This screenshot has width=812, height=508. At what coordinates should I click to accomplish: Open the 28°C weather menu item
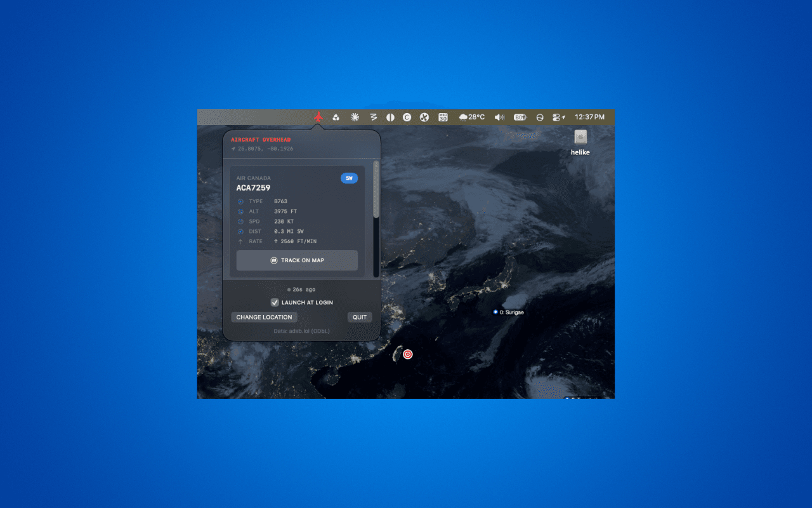(471, 117)
